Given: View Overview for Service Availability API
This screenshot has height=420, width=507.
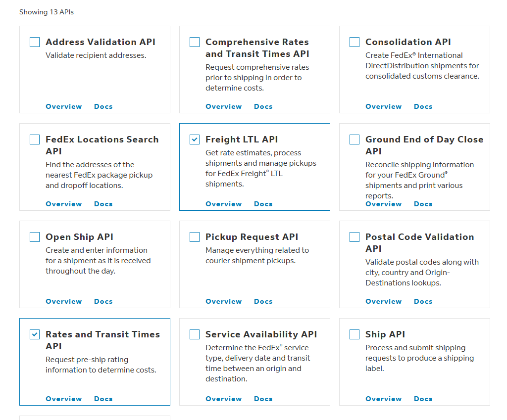Looking at the screenshot, I should (x=223, y=399).
